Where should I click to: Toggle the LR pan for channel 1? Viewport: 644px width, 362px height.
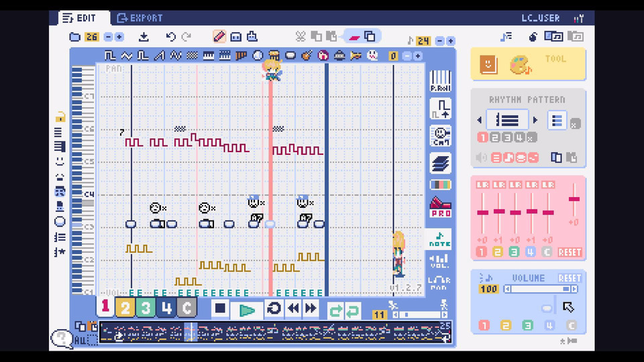click(x=482, y=185)
